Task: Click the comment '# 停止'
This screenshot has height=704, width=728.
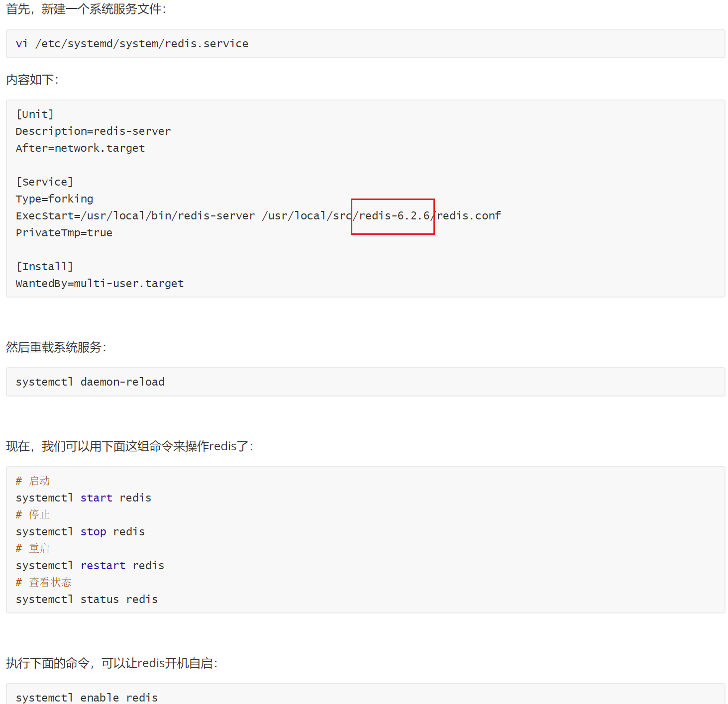Action: pyautogui.click(x=33, y=515)
